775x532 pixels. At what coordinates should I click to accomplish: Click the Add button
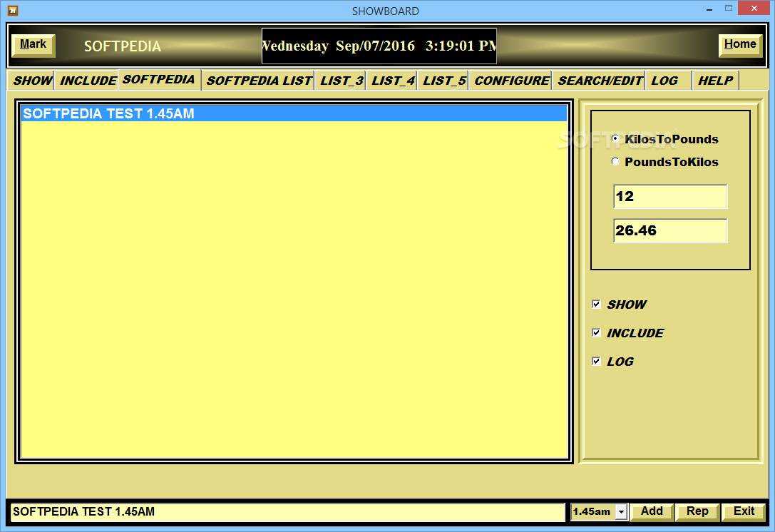pos(652,512)
